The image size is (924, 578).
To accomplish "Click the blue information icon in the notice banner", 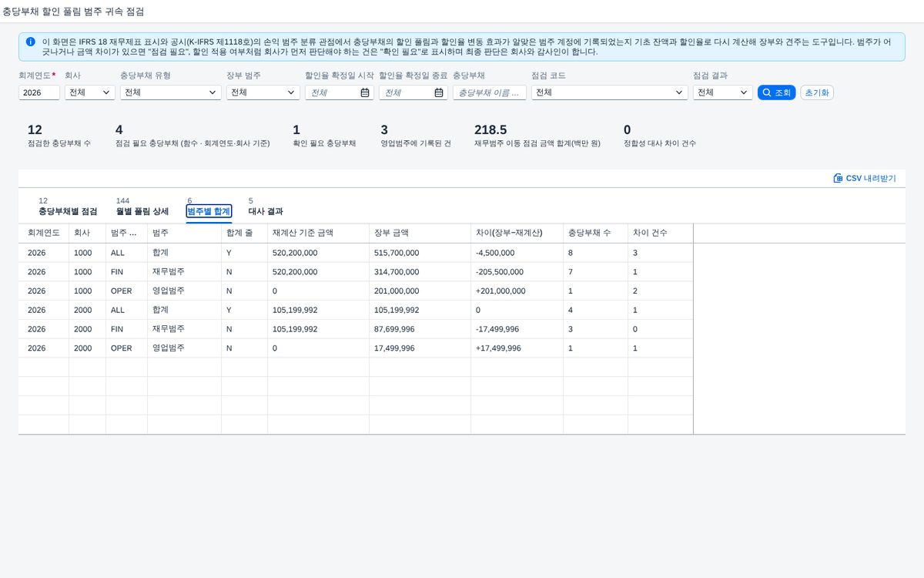I will [30, 42].
